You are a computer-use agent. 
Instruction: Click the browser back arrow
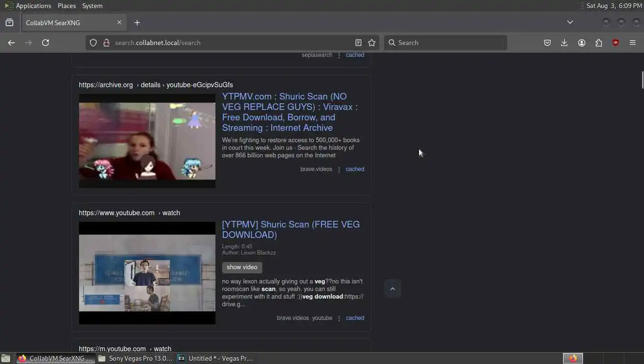[x=11, y=43]
